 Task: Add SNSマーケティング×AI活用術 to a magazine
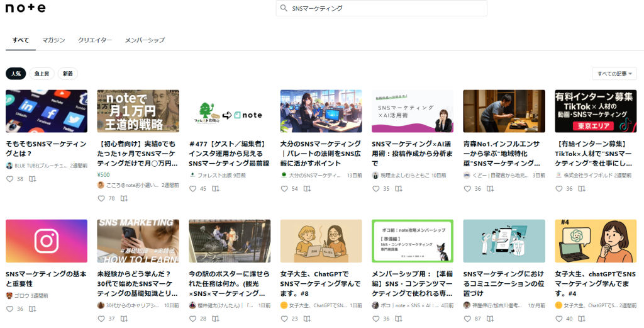[399, 189]
